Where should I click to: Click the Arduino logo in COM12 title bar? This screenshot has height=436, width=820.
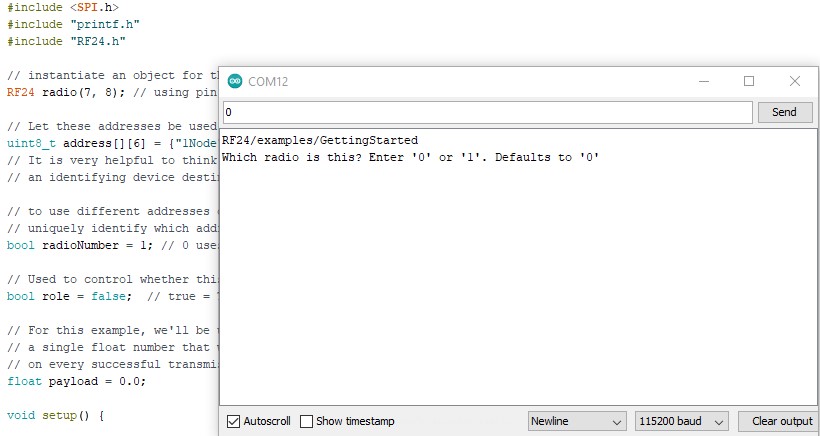[x=235, y=81]
